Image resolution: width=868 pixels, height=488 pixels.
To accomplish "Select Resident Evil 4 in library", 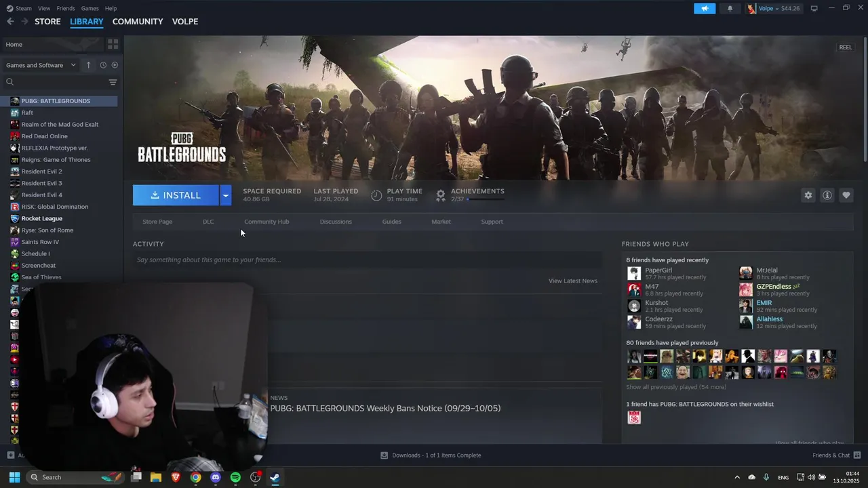I will 41,195.
